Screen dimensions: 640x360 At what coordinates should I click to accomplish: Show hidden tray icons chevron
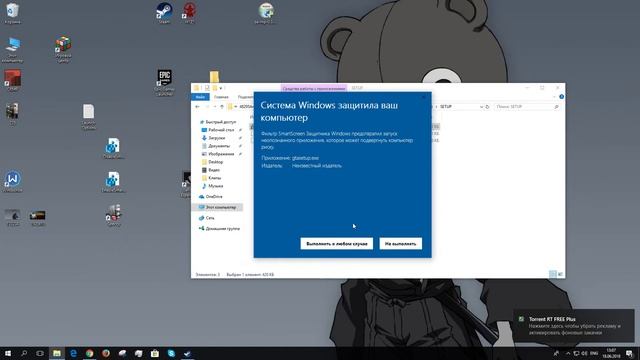click(568, 353)
